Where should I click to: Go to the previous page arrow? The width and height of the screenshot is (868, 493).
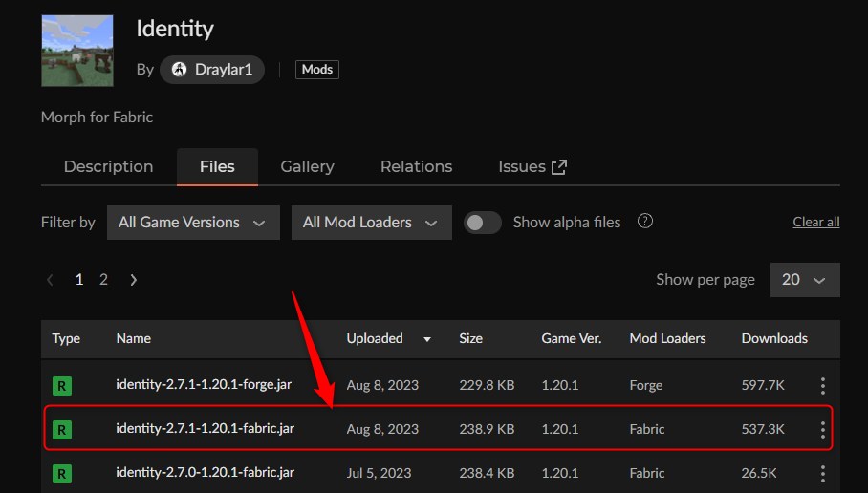pyautogui.click(x=50, y=280)
